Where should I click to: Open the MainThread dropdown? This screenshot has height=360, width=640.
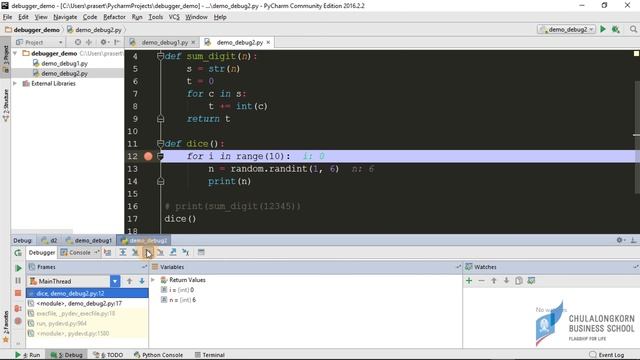(x=115, y=281)
